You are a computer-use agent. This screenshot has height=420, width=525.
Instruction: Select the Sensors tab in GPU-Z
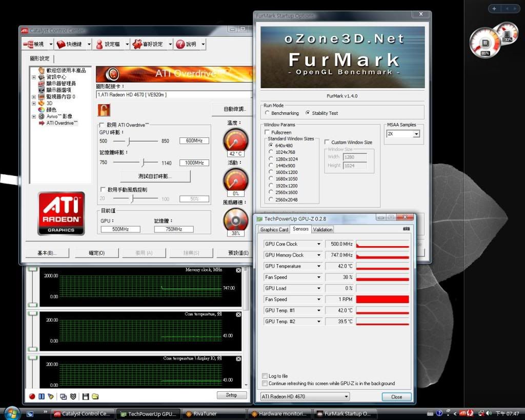[x=300, y=229]
